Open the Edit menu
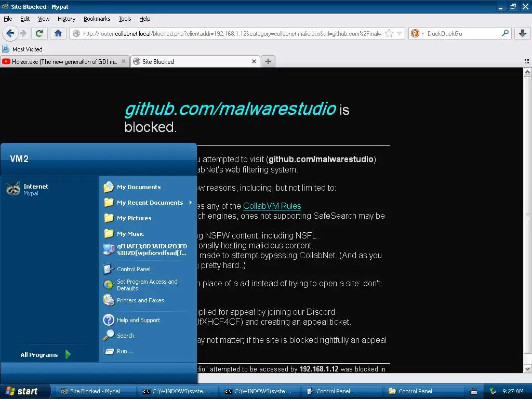The height and width of the screenshot is (399, 532). pyautogui.click(x=25, y=19)
